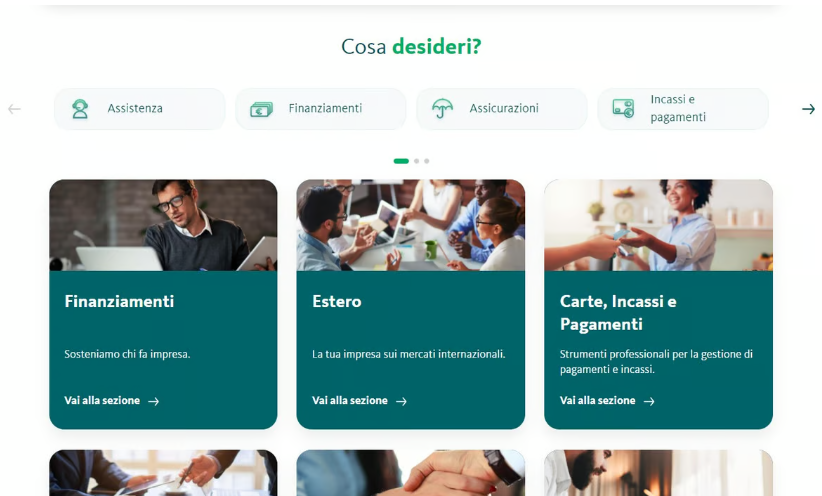Click the greyed-out left carousel arrow
Image resolution: width=822 pixels, height=496 pixels.
(14, 109)
